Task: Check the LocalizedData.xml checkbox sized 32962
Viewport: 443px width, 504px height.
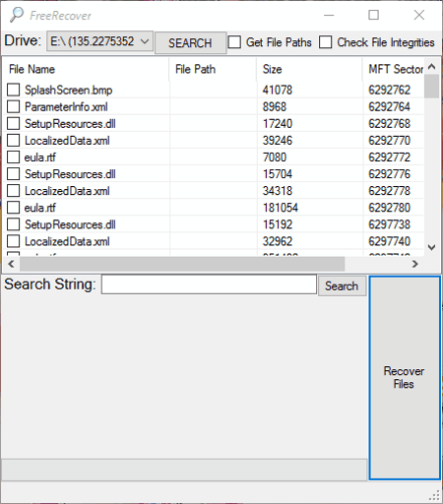Action: tap(14, 241)
